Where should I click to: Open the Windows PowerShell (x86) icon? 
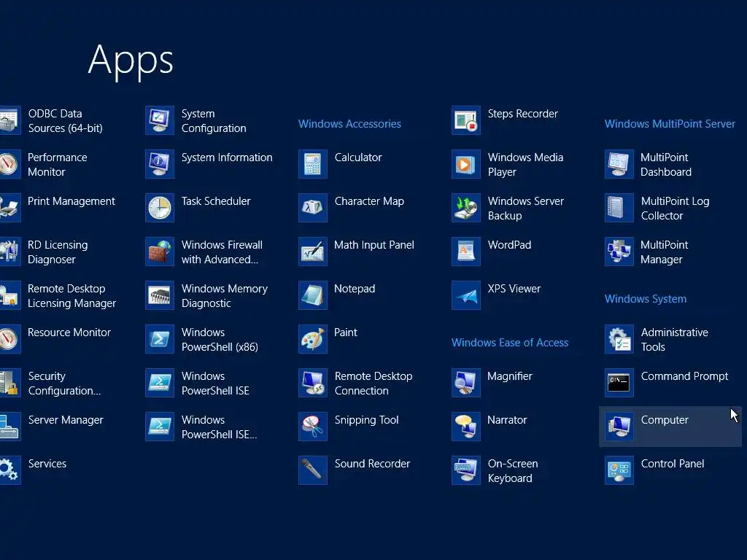(160, 339)
